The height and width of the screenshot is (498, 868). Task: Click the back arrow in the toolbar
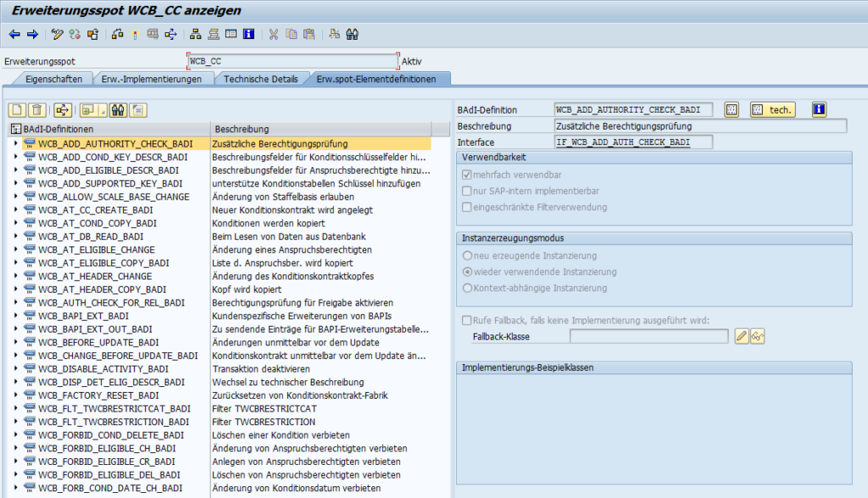tap(14, 35)
